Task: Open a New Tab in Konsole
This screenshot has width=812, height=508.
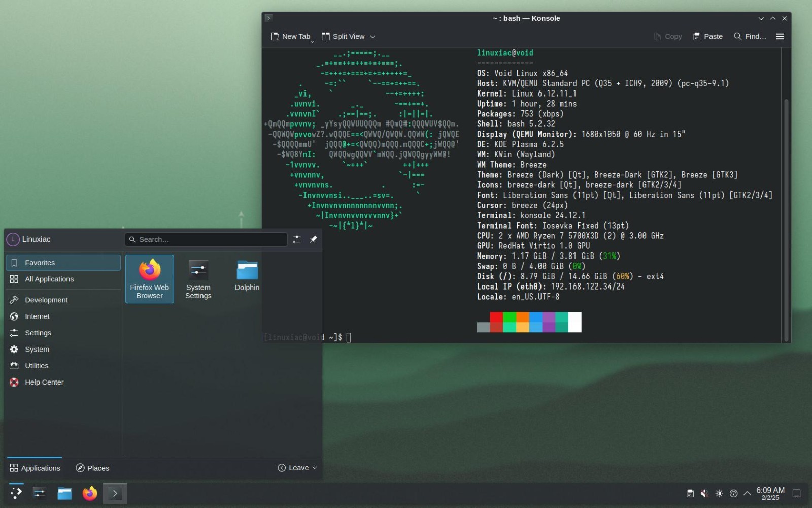Action: pyautogui.click(x=290, y=36)
